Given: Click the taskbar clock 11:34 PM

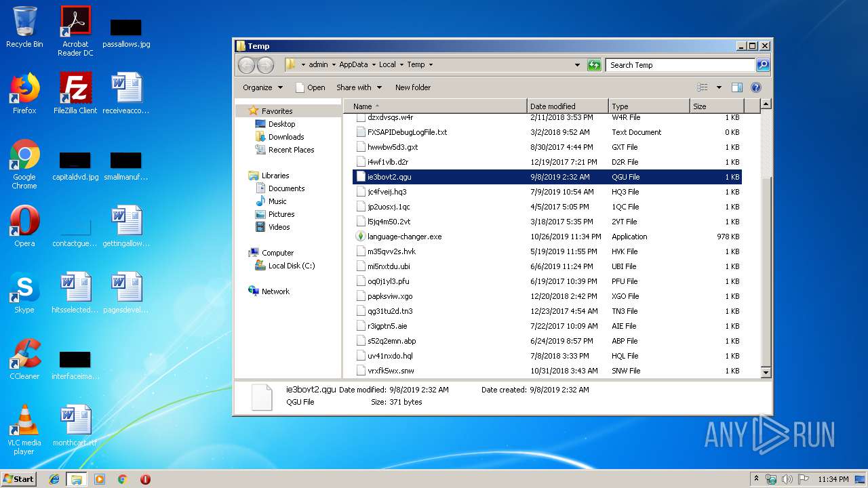Looking at the screenshot, I should 833,479.
